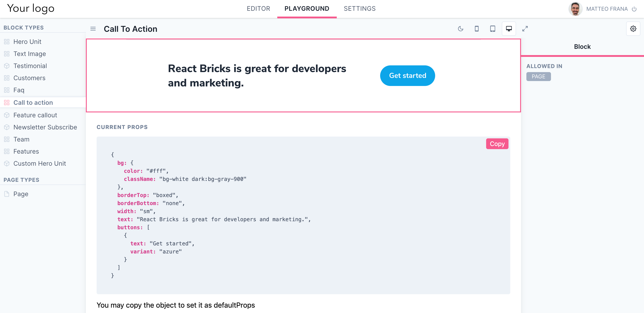Click the power logout icon
The image size is (644, 313).
click(x=634, y=9)
